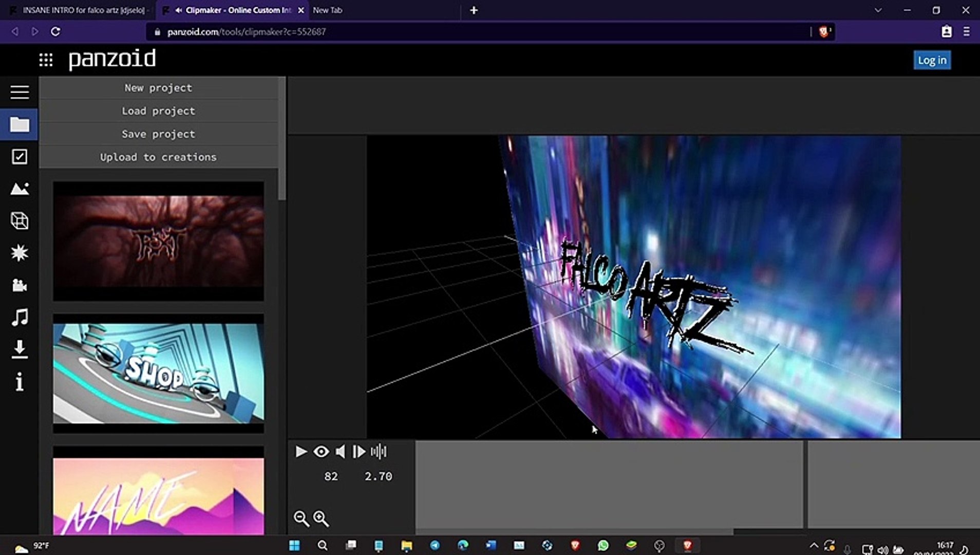Select the 3D cube objects icon
This screenshot has height=555, width=980.
click(x=20, y=221)
